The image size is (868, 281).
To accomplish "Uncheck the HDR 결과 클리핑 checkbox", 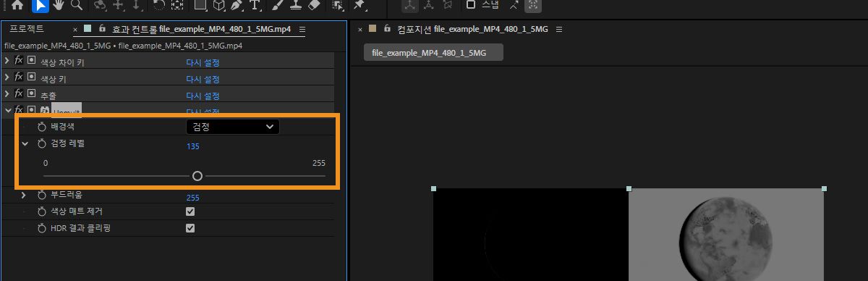I will tap(190, 228).
